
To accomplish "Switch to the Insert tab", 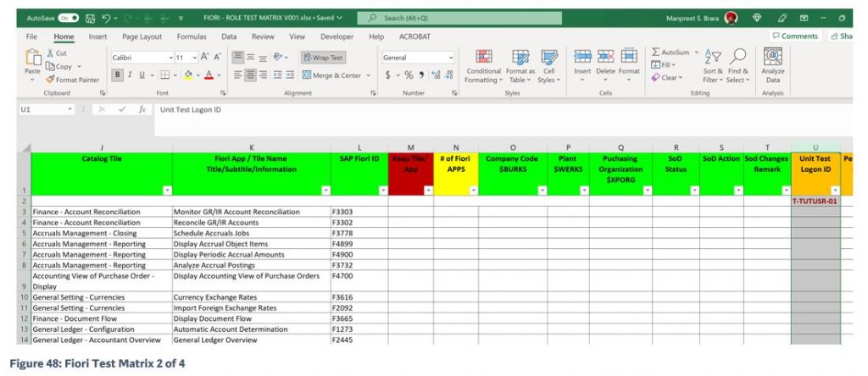I will tap(98, 36).
